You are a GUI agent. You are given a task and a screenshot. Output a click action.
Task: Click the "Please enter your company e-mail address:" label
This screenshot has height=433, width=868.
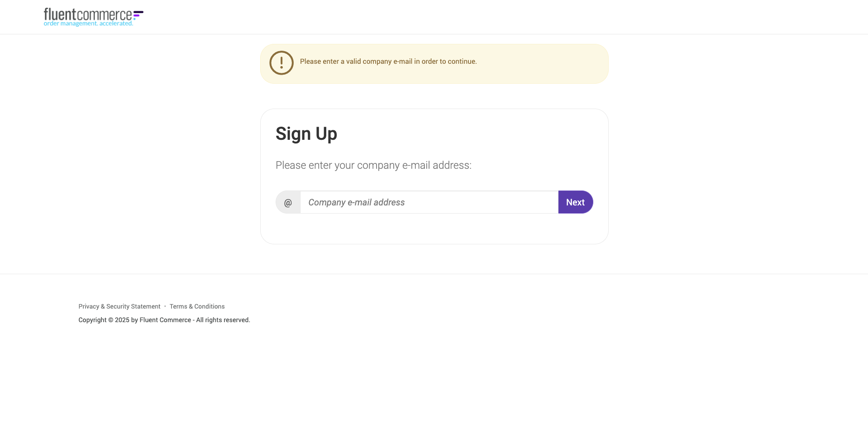[373, 165]
